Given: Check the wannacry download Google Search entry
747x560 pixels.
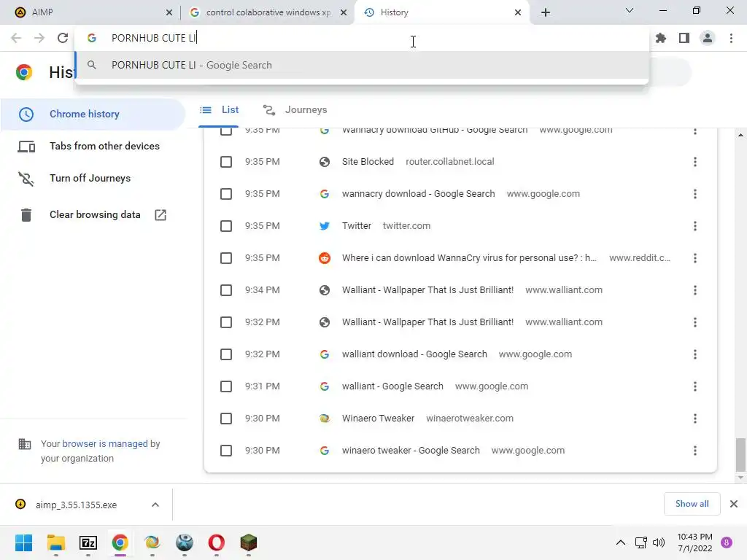Looking at the screenshot, I should point(226,194).
